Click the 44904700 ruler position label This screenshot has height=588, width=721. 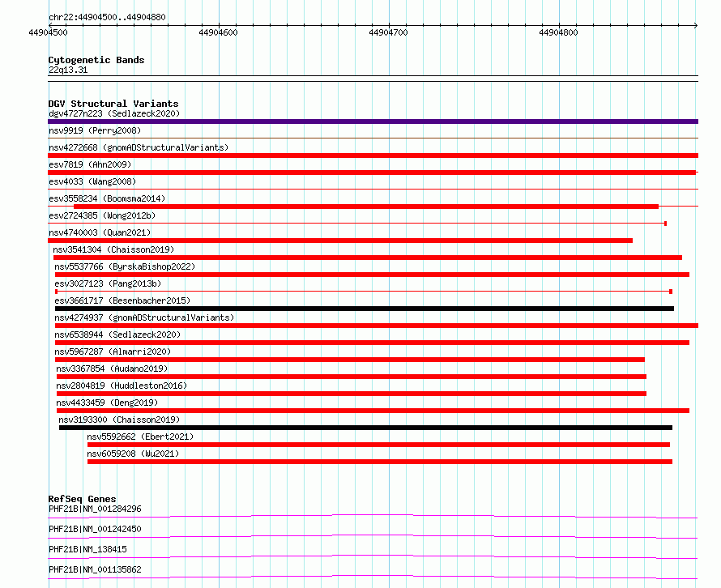coord(388,32)
